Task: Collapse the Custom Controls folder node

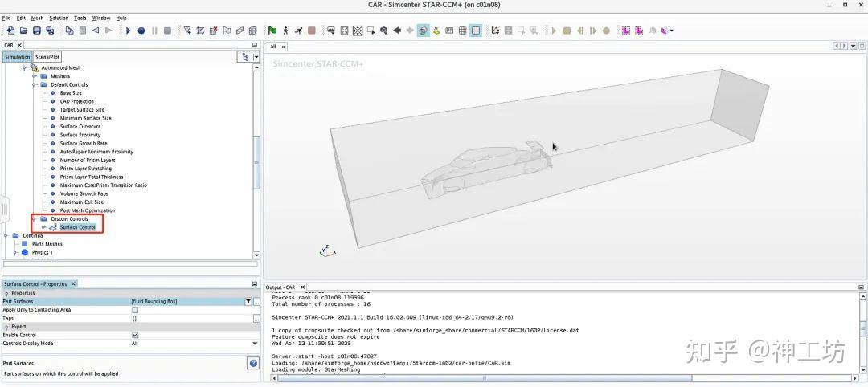Action: [x=34, y=219]
